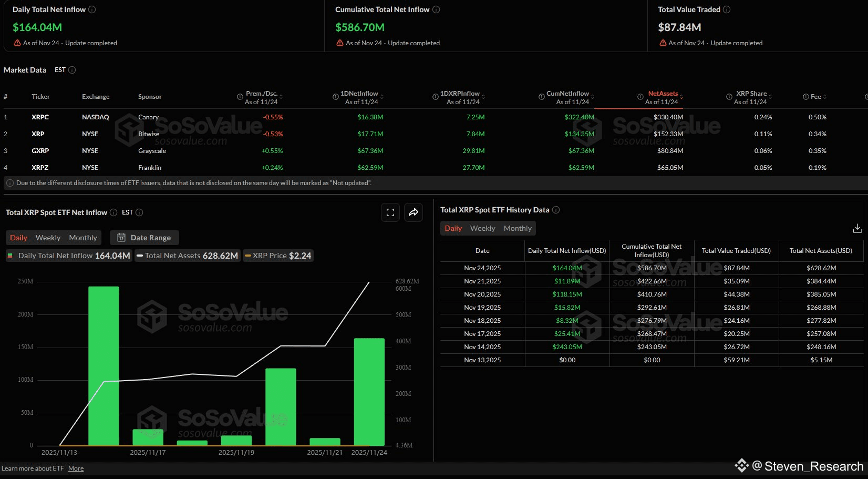Image resolution: width=868 pixels, height=479 pixels.
Task: Click the 0.19% fee value for XRPZ
Action: pyautogui.click(x=818, y=168)
